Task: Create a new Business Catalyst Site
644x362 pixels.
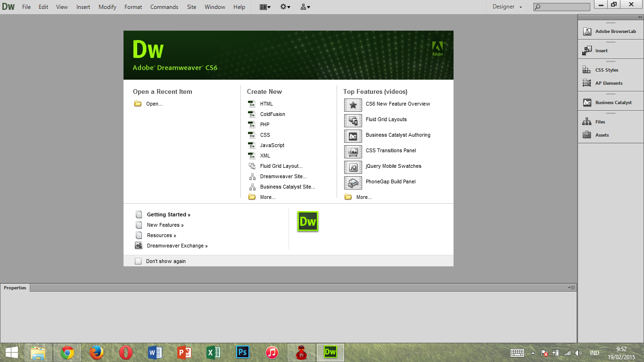Action: [288, 187]
